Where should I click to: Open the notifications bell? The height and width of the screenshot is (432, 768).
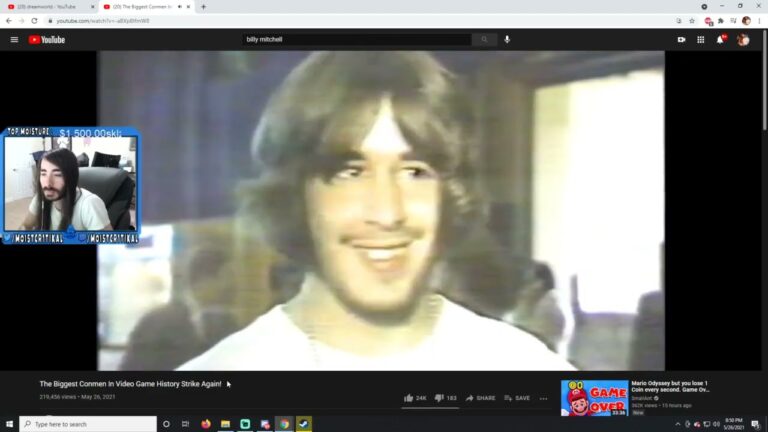coord(720,40)
